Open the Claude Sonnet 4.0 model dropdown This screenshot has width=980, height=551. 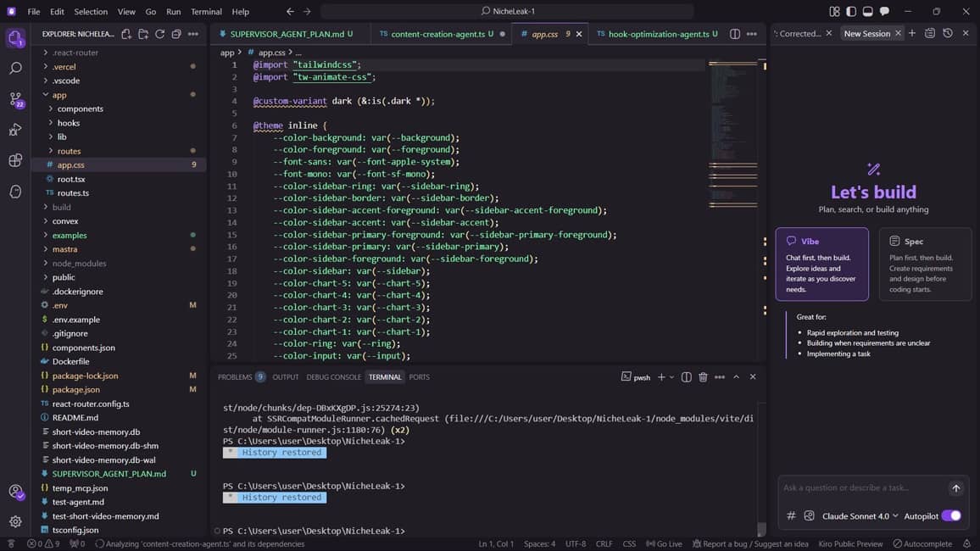(x=860, y=515)
